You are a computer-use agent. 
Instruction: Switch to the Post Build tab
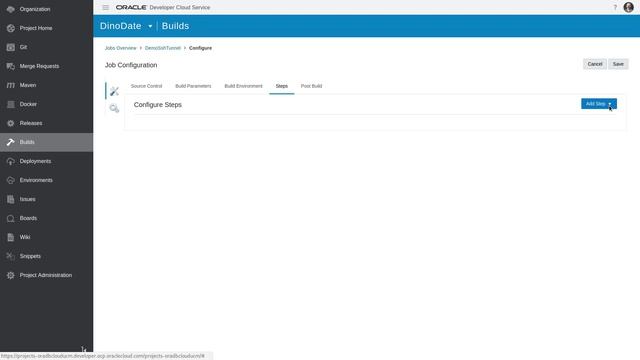tap(311, 86)
